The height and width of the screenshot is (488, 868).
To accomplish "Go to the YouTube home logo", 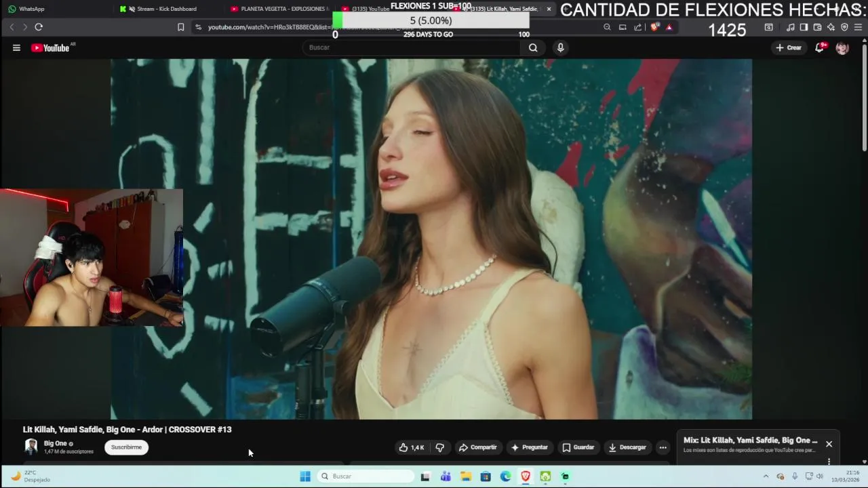I will pos(51,47).
